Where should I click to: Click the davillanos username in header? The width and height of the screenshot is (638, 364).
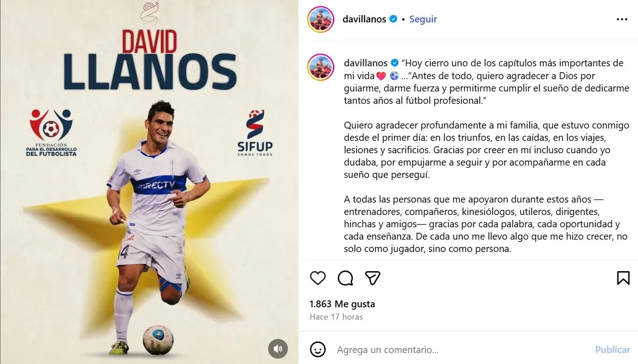(x=365, y=19)
